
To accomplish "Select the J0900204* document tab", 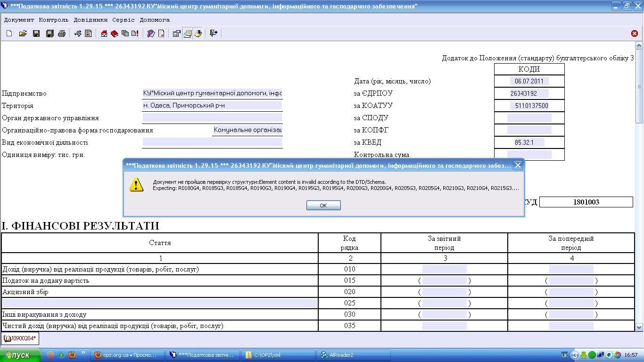I will tap(20, 338).
